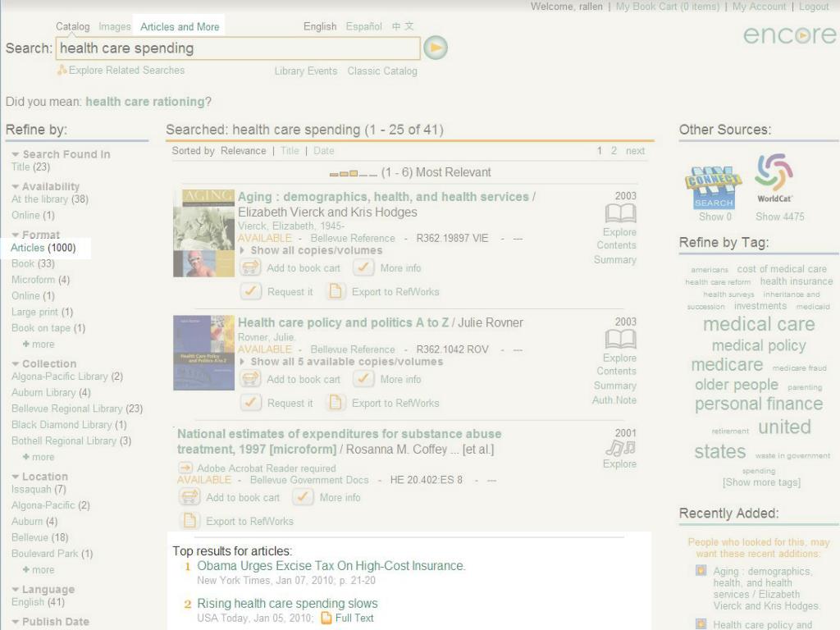Expand Show all 5 available copies/volumes
The height and width of the screenshot is (630, 840).
(341, 362)
